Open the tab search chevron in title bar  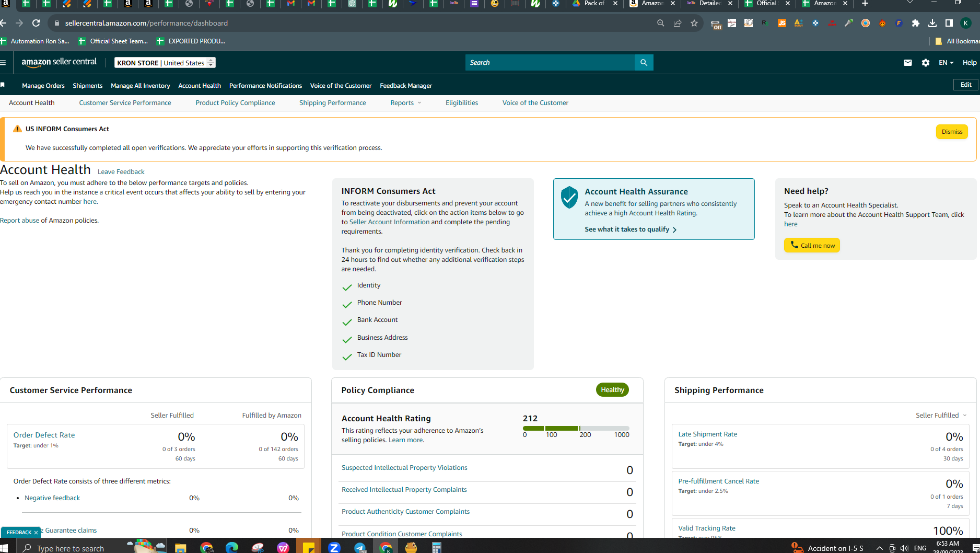[909, 3]
